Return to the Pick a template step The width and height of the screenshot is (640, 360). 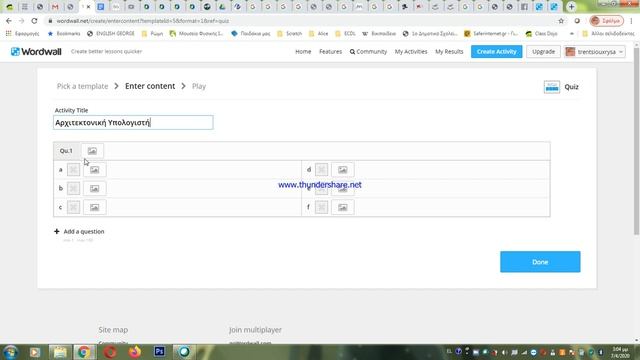(82, 86)
